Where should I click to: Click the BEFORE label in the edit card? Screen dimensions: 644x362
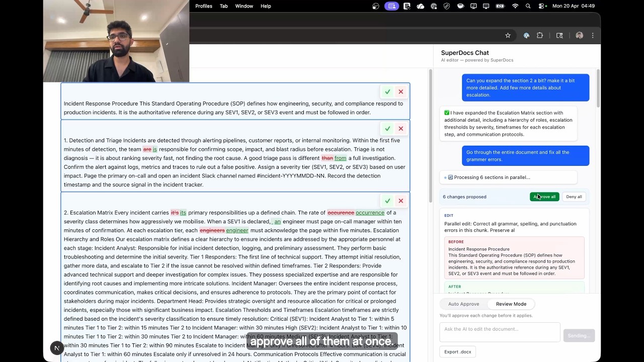click(x=456, y=242)
